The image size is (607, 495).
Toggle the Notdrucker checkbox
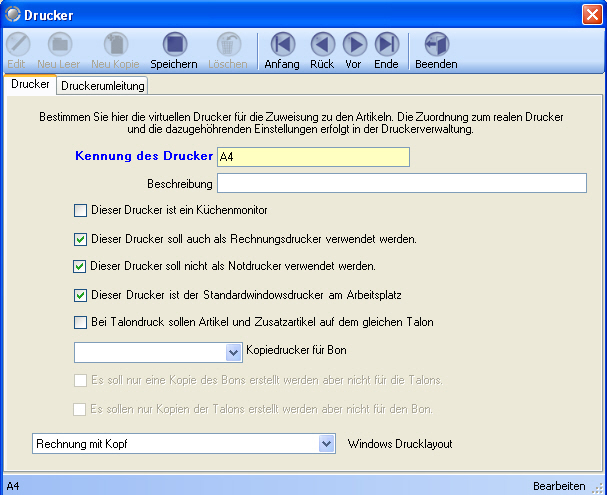pos(81,267)
